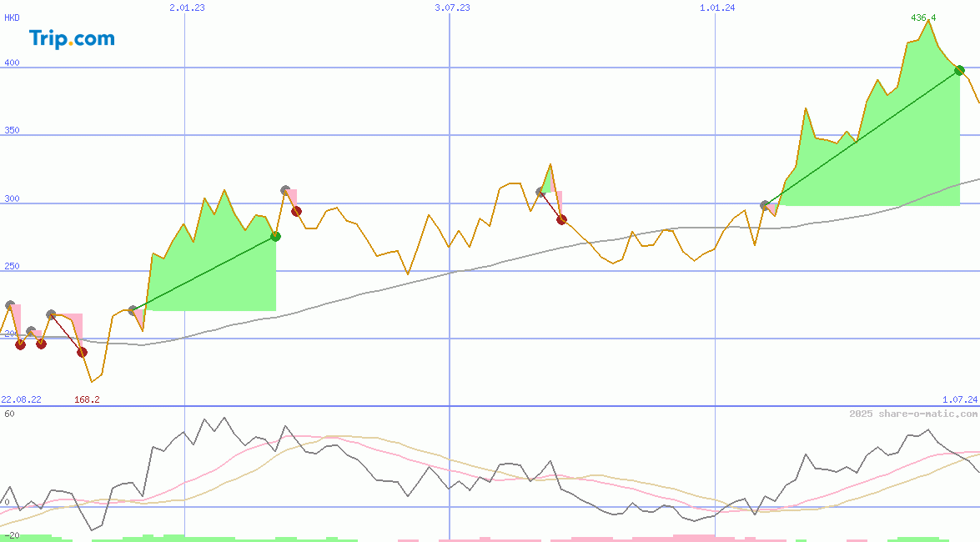
Task: Click the oscillator 60 axis label
Action: (x=9, y=414)
